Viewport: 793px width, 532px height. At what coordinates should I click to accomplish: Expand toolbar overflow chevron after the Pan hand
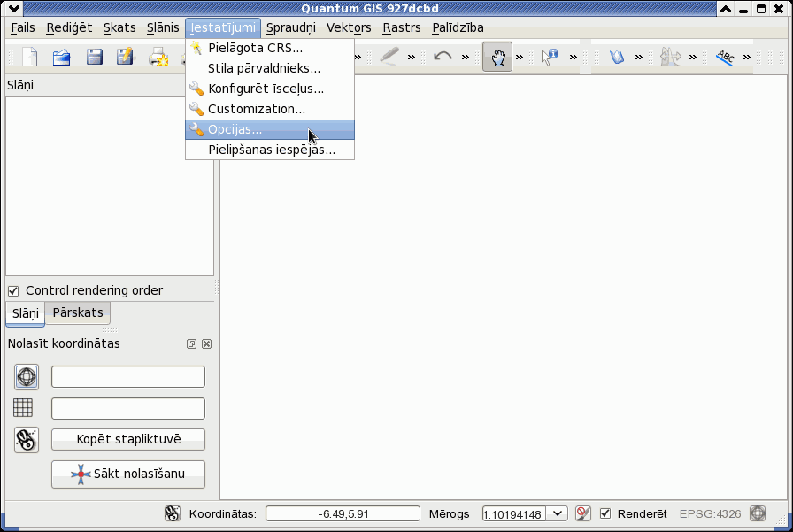[520, 58]
